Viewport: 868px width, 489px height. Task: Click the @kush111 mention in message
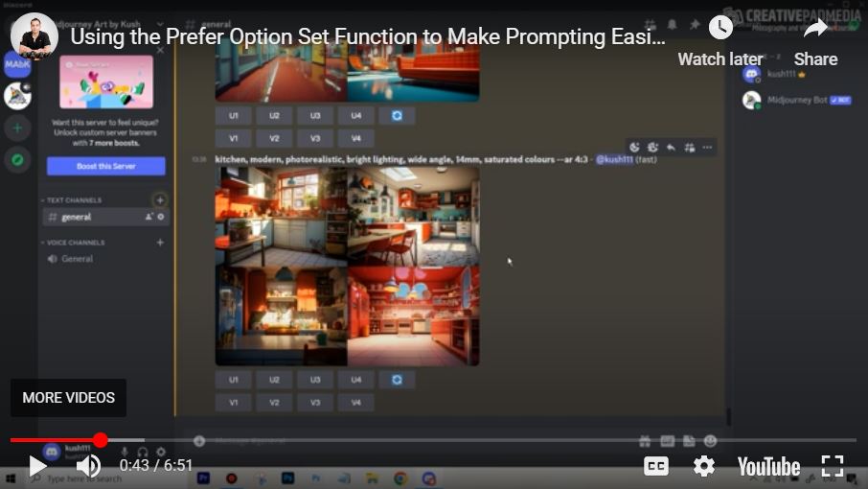pos(614,159)
